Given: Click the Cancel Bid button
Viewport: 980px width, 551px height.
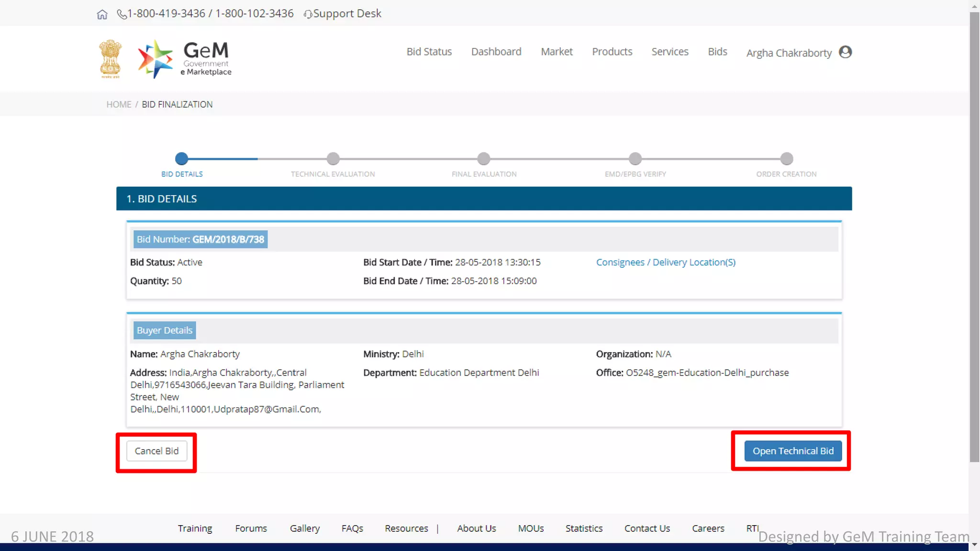Looking at the screenshot, I should tap(156, 451).
